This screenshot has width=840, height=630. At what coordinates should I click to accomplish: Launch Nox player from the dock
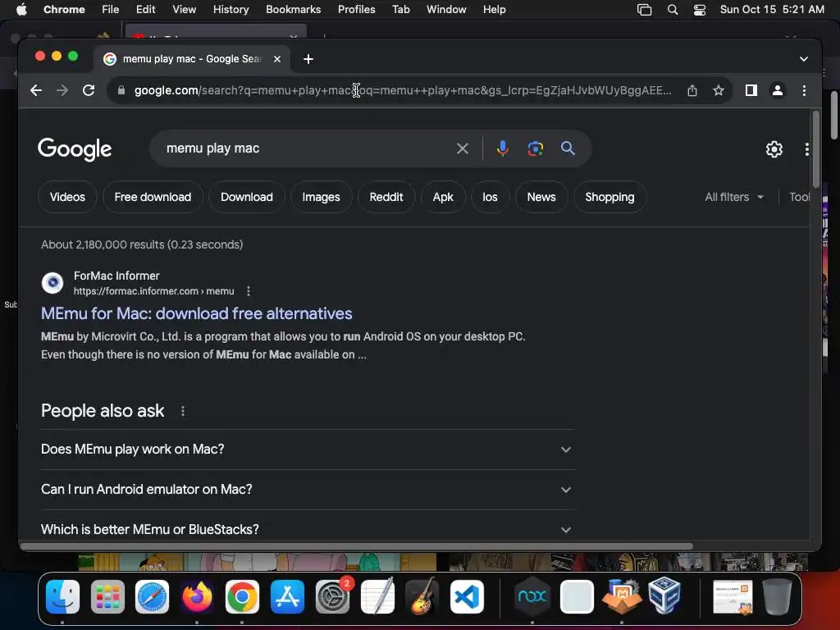point(532,596)
